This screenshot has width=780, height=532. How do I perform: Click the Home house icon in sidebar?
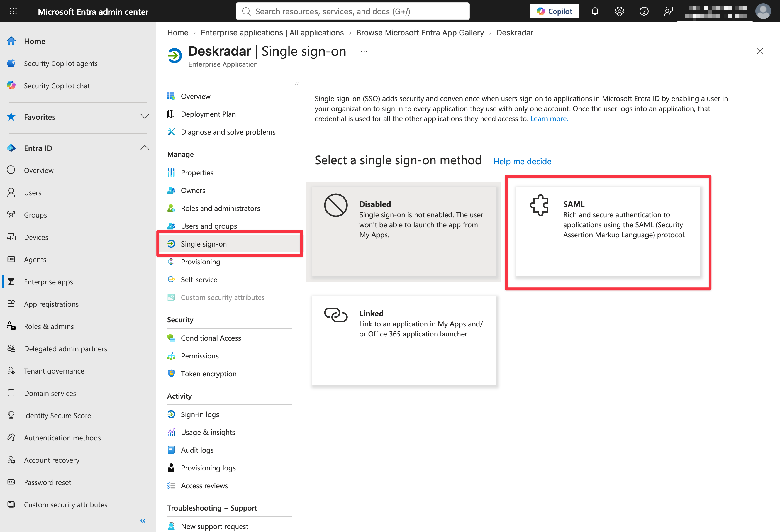coord(11,41)
